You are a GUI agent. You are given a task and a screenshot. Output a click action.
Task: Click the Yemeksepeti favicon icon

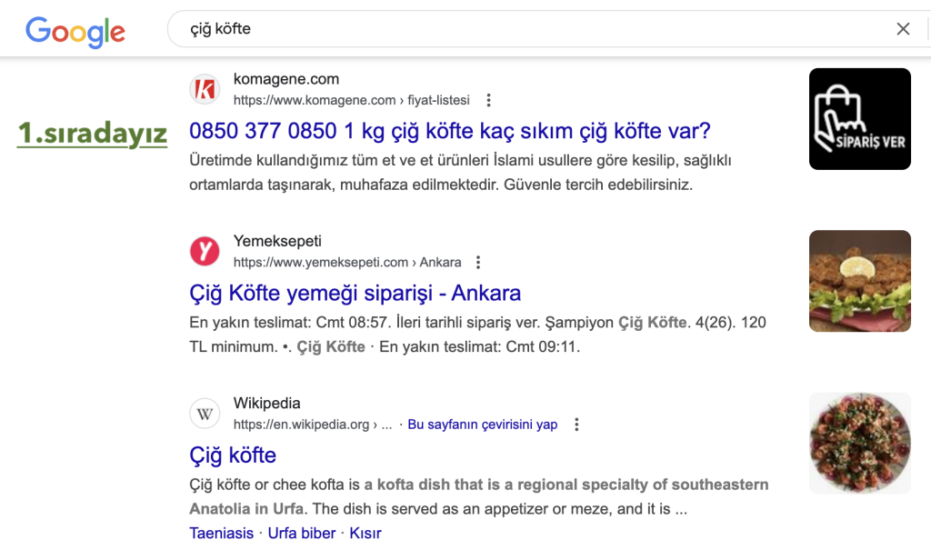click(205, 251)
